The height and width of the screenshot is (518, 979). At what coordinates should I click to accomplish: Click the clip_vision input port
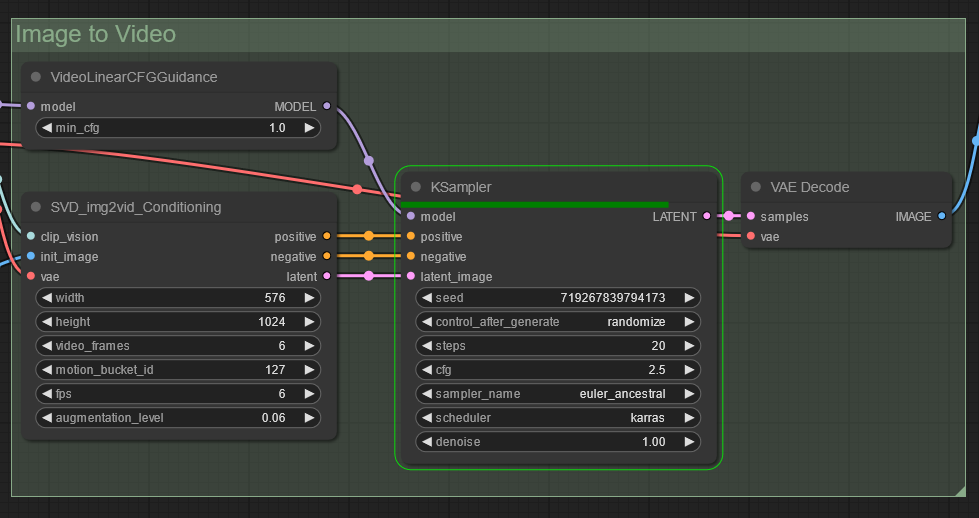tap(30, 237)
